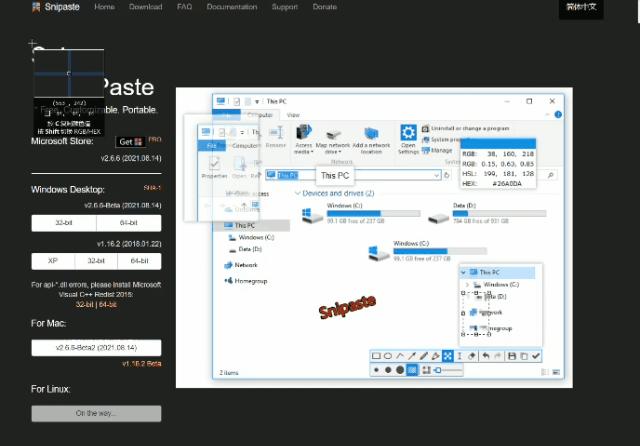Choose the arrow annotation tool
The image size is (640, 446).
point(411,356)
